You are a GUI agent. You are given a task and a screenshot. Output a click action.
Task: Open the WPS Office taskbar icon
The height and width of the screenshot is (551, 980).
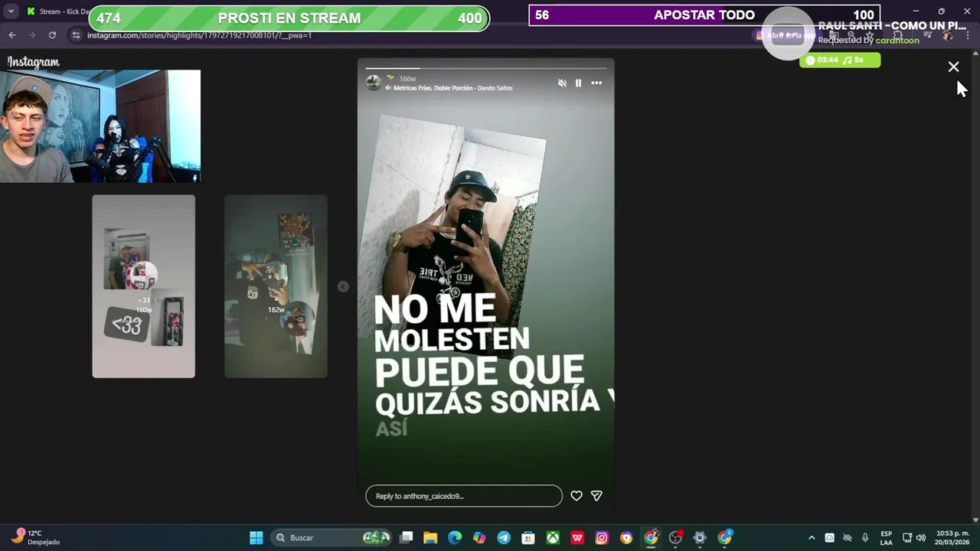[x=577, y=537]
